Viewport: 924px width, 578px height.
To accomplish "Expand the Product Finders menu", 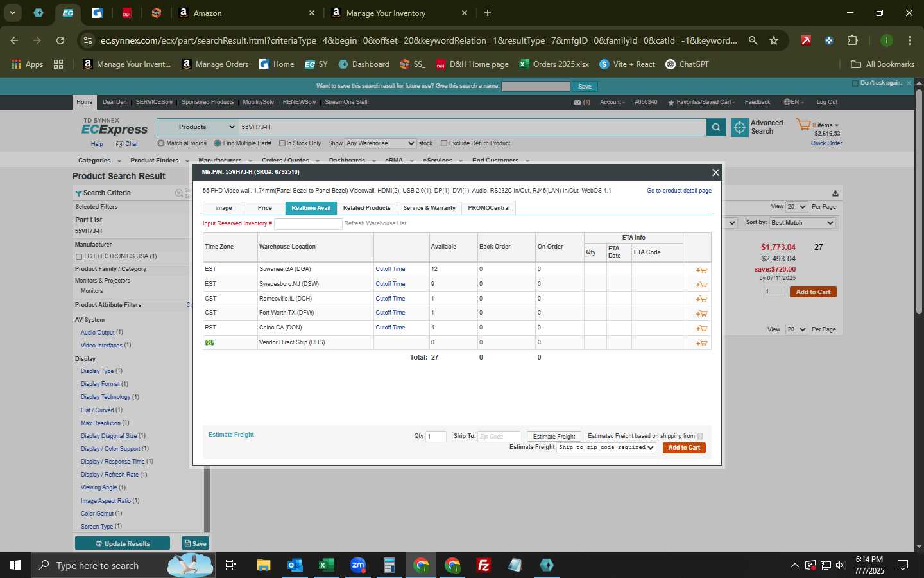I will pos(160,161).
